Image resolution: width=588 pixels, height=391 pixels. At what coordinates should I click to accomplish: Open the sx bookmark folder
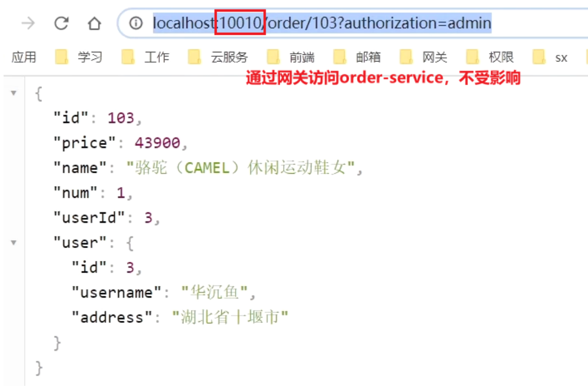pos(551,57)
